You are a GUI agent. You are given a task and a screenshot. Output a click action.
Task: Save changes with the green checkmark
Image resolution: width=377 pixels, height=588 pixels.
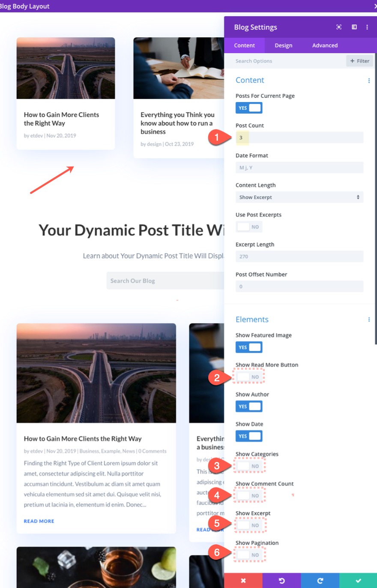[359, 580]
